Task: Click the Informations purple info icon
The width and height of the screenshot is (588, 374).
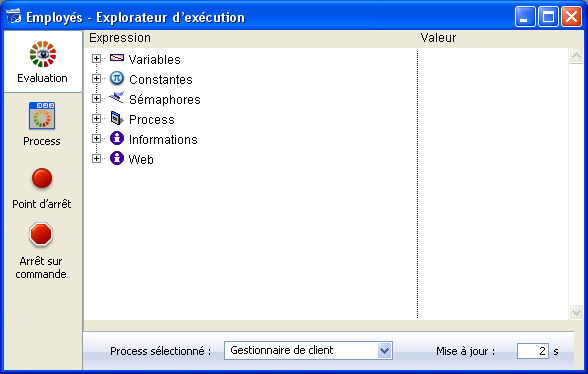Action: pos(117,138)
